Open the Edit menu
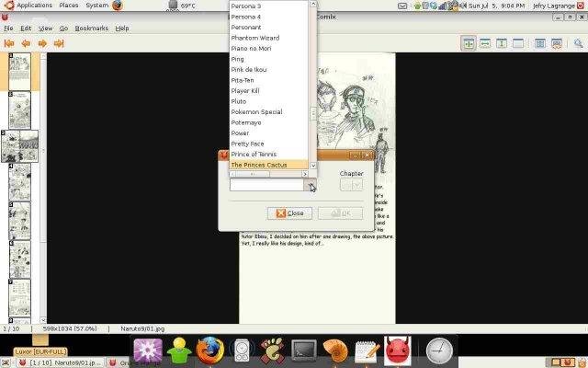This screenshot has width=588, height=368. click(26, 29)
